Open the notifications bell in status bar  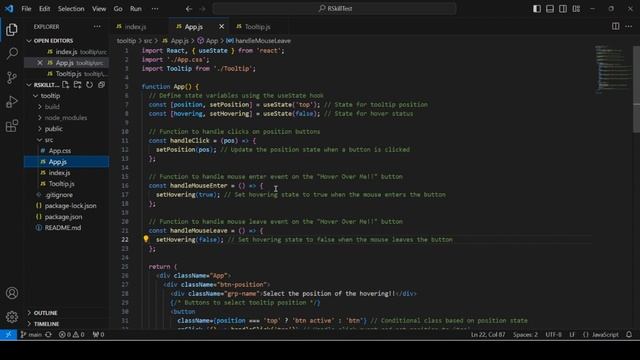pyautogui.click(x=629, y=335)
